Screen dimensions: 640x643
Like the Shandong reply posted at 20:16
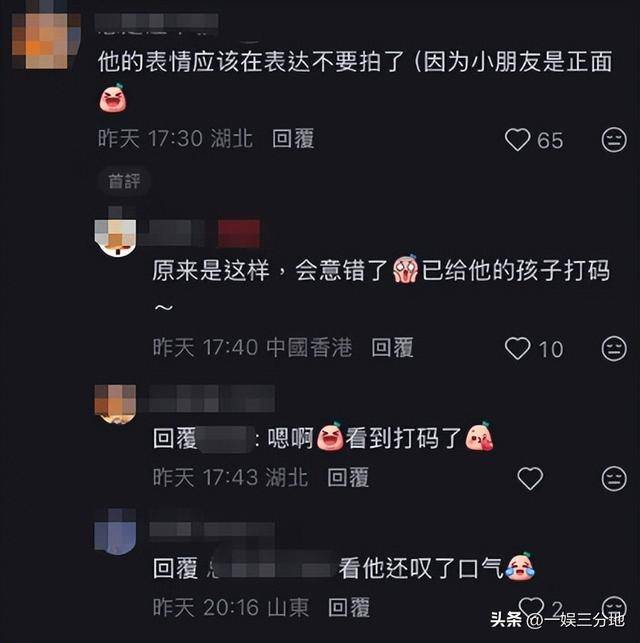pyautogui.click(x=531, y=607)
